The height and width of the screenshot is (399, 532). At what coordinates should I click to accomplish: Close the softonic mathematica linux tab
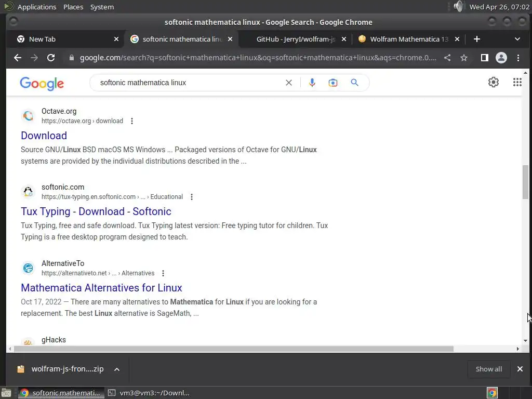point(230,39)
